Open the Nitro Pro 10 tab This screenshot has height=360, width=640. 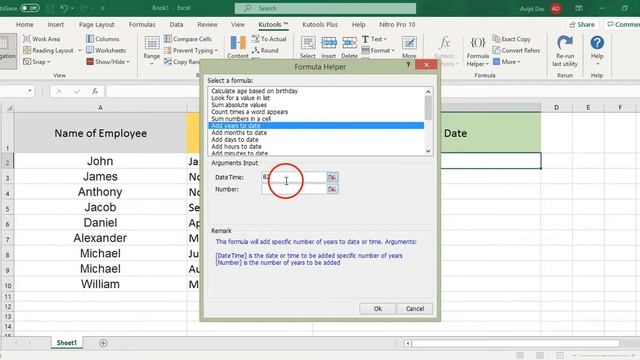[397, 24]
